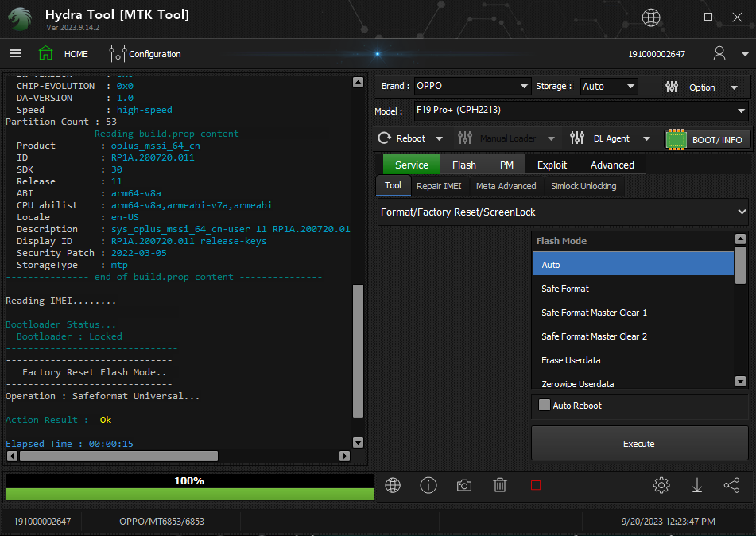
Task: Click the share icon
Action: coord(731,485)
